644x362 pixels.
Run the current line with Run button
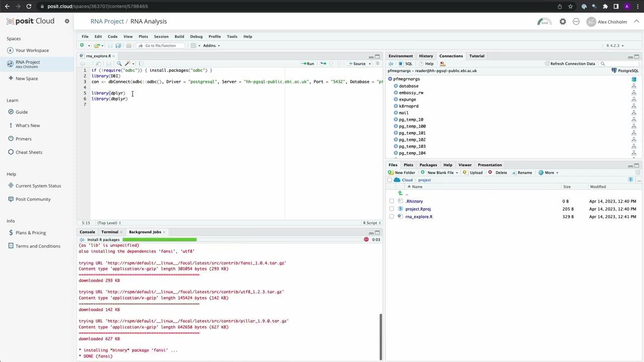coord(308,63)
